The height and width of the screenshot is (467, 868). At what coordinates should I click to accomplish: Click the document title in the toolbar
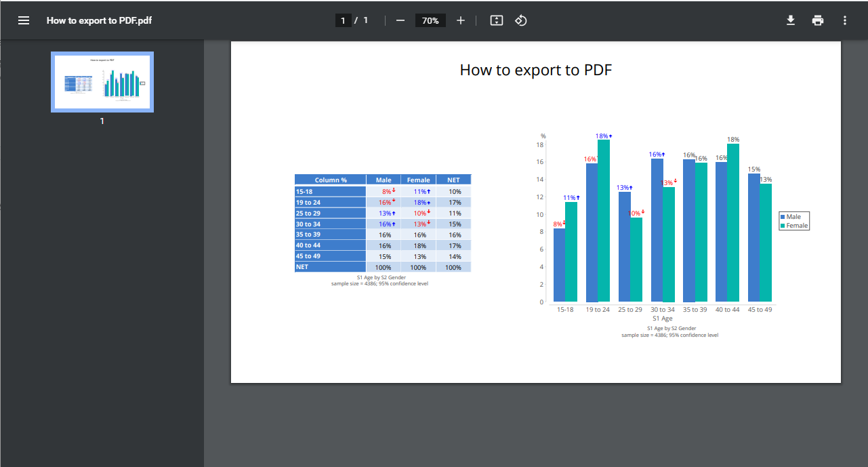tap(99, 20)
